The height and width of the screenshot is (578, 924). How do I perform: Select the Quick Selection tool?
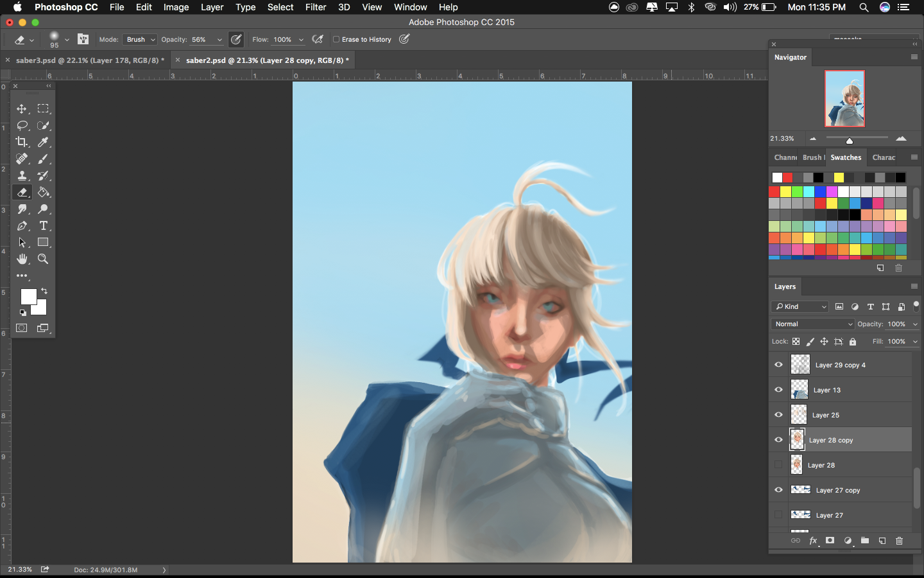coord(43,125)
